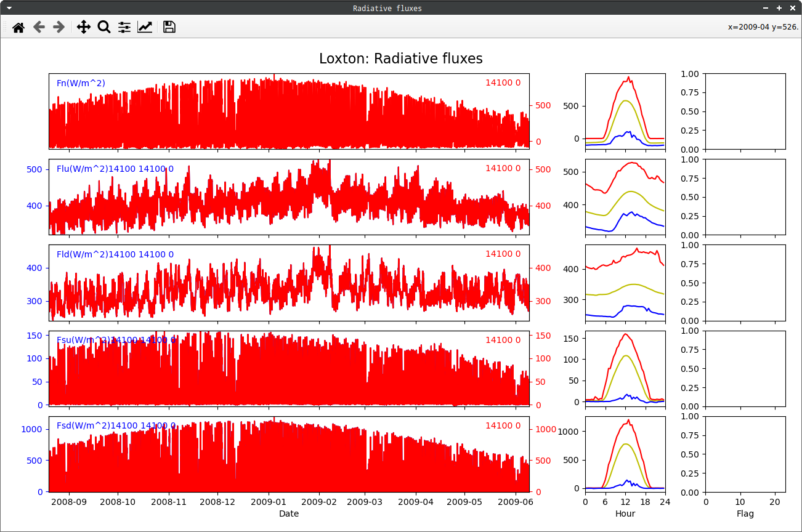Click the '24' tick on the Hour axis
Viewport: 802px width, 532px height.
coord(665,502)
